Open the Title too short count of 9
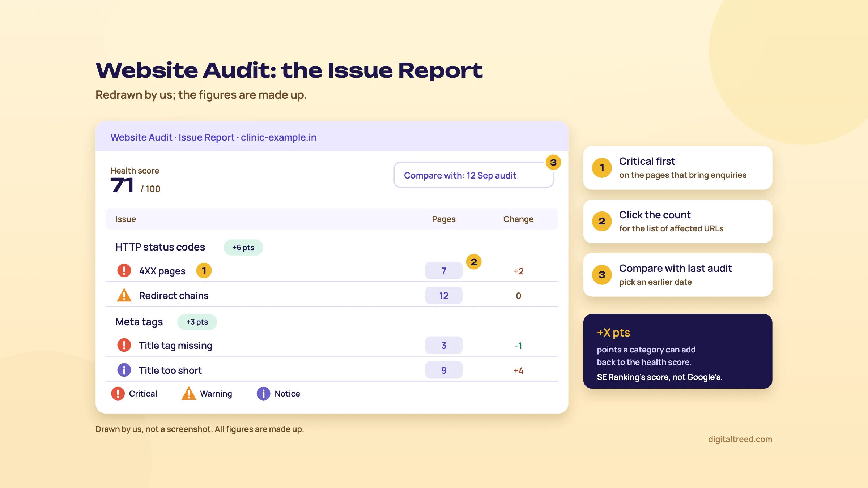Image resolution: width=868 pixels, height=488 pixels. (444, 370)
